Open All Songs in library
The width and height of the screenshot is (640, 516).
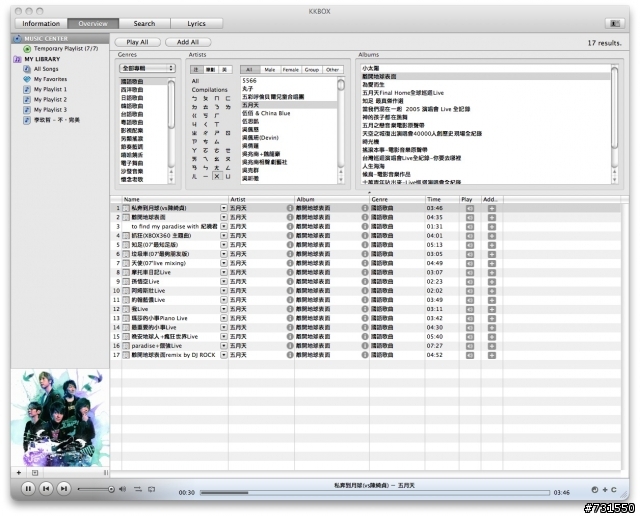click(46, 69)
